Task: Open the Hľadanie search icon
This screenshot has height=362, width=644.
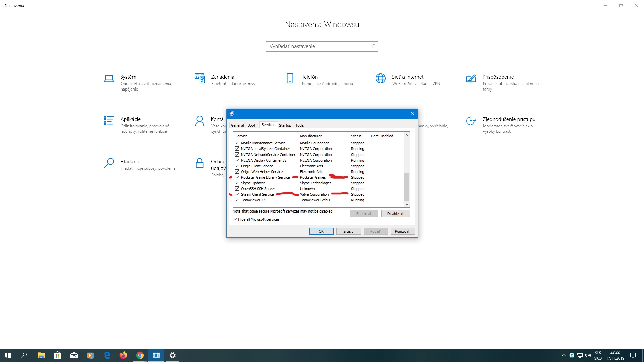Action: coord(109,163)
